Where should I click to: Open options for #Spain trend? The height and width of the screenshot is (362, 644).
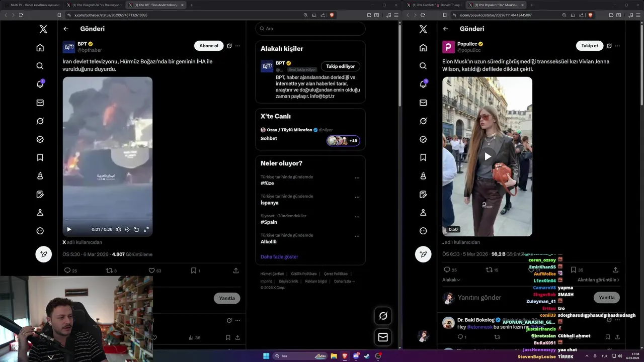click(x=357, y=217)
